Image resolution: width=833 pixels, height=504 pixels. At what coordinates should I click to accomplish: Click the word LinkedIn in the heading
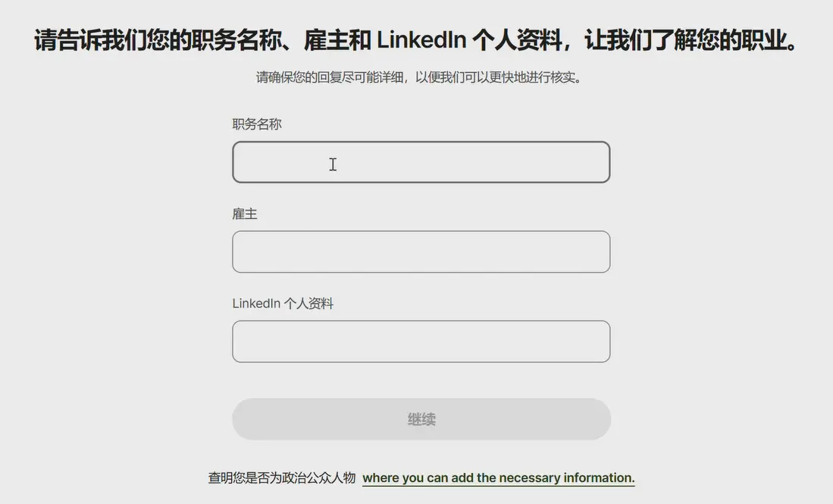pyautogui.click(x=421, y=41)
